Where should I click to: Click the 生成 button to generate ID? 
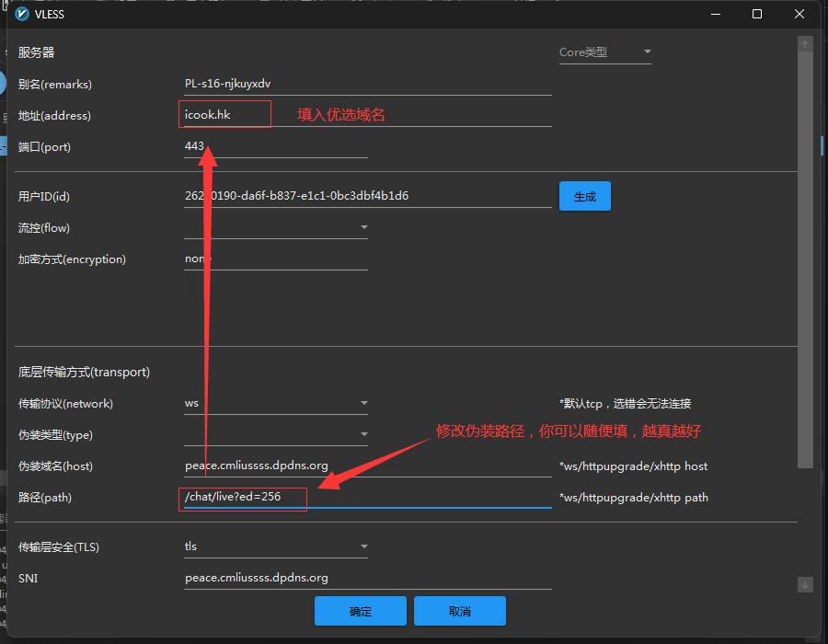click(x=584, y=196)
